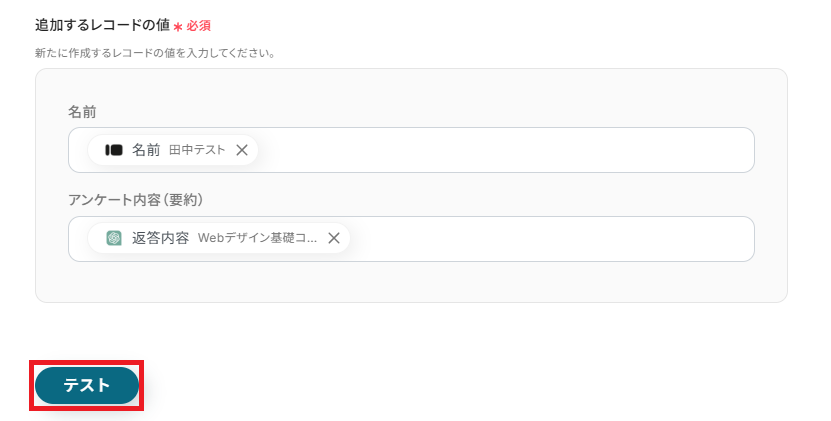Click the 追加するレコードの値 heading
This screenshot has height=421, width=831.
(102, 24)
